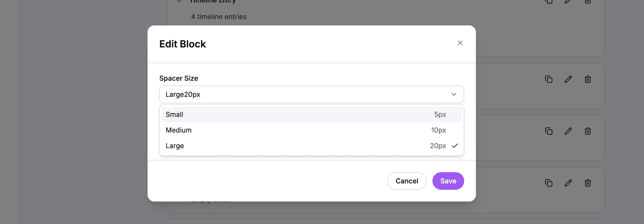Click the trash icon on the second block row
This screenshot has height=224, width=644.
click(588, 79)
